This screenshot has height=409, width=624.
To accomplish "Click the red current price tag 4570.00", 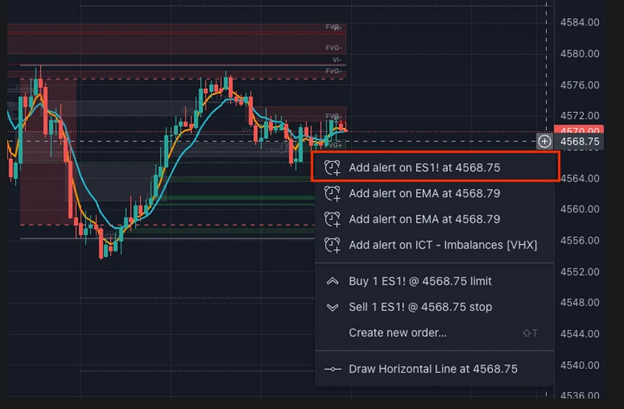I will 579,130.
